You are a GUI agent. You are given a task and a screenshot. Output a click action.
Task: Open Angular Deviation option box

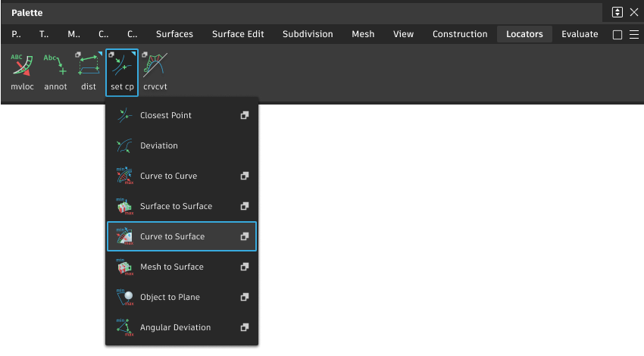point(244,327)
